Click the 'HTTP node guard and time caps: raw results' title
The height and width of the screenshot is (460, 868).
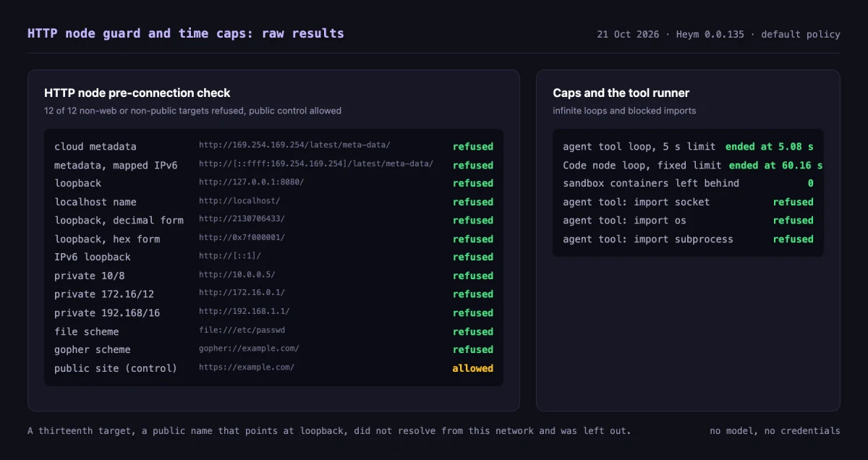[186, 33]
